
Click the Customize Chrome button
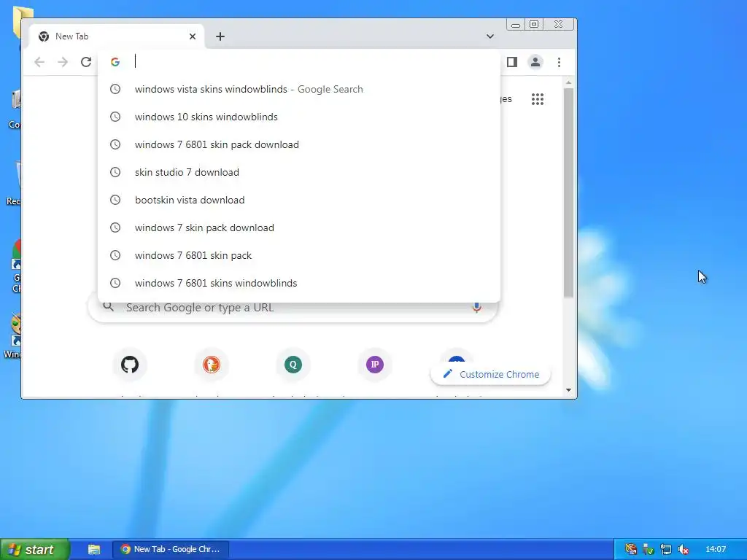click(x=490, y=374)
